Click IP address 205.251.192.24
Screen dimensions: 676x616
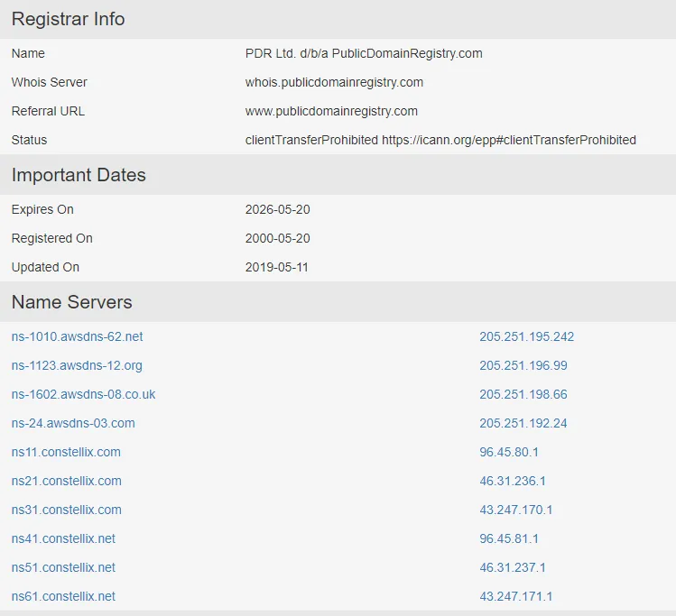[x=523, y=424]
